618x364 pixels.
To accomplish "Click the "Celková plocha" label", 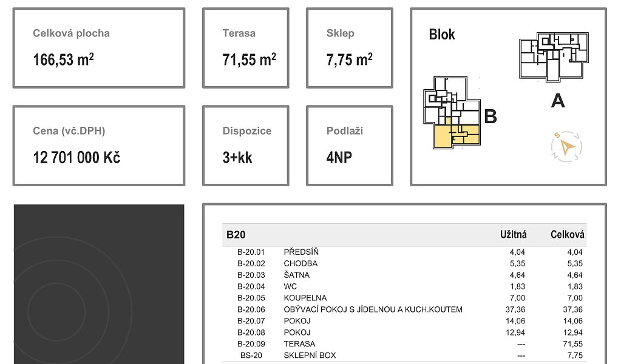I will tap(72, 33).
